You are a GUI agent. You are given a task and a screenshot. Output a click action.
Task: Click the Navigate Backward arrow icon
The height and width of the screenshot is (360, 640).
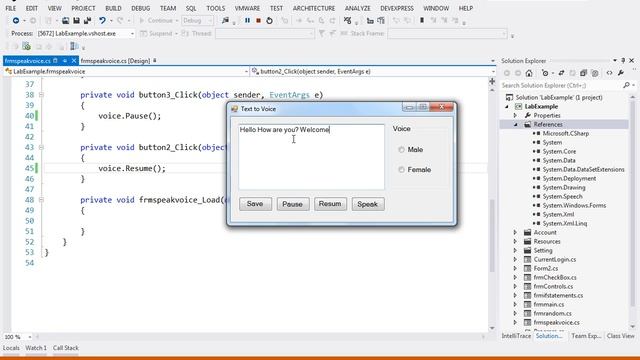point(16,20)
